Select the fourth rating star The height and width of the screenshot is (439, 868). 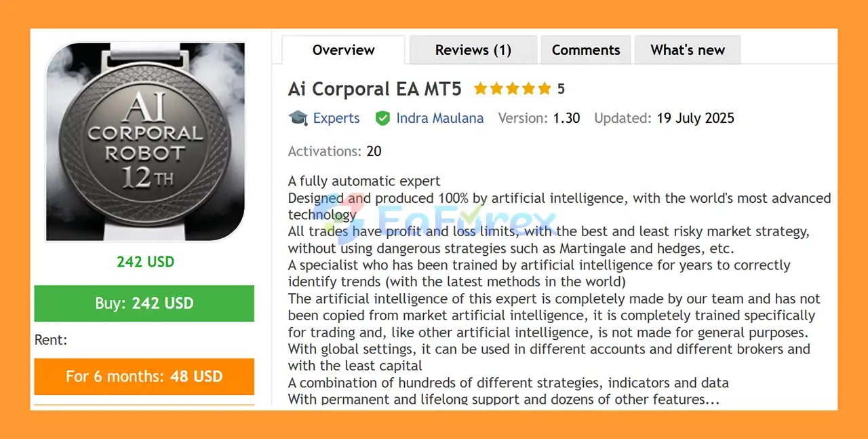pyautogui.click(x=529, y=89)
